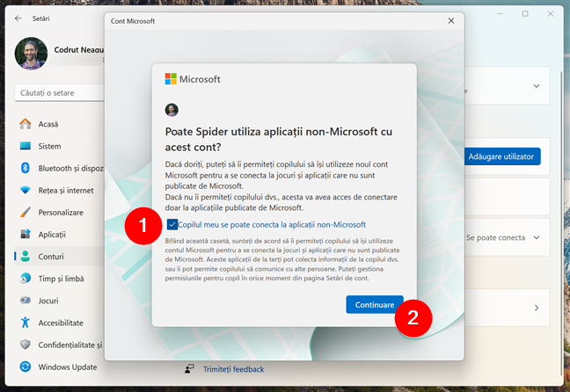Click the Setări window title
Image resolution: width=570 pixels, height=392 pixels.
(x=40, y=18)
